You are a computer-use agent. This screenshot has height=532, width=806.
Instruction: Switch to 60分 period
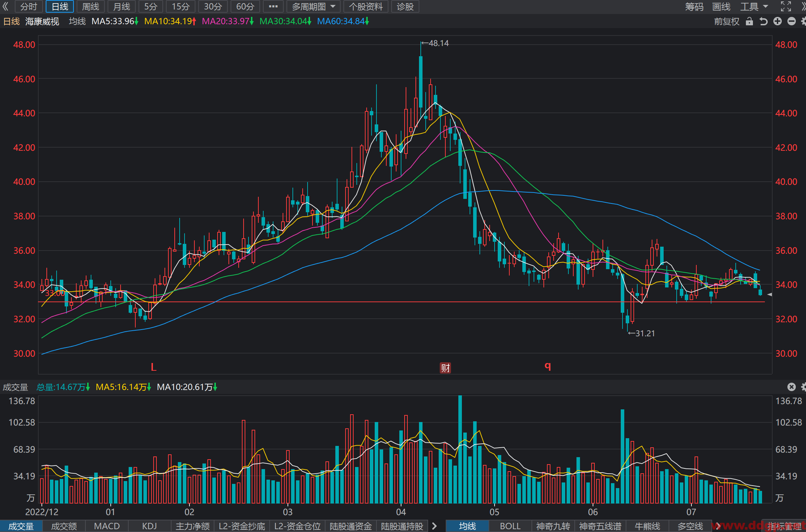[245, 6]
